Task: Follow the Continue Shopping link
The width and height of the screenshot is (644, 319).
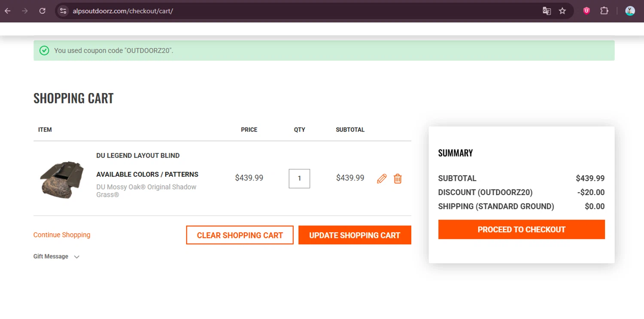Action: coord(62,235)
